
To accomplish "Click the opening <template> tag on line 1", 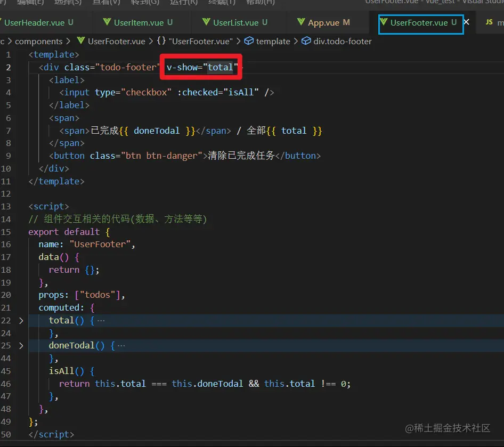I will click(x=54, y=55).
